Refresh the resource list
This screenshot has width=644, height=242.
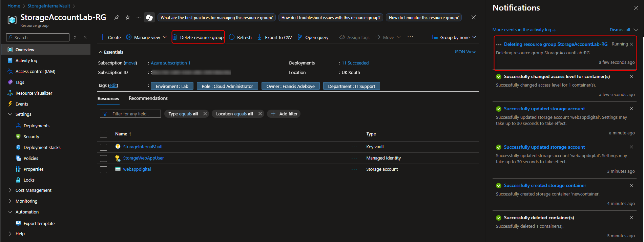pyautogui.click(x=240, y=37)
